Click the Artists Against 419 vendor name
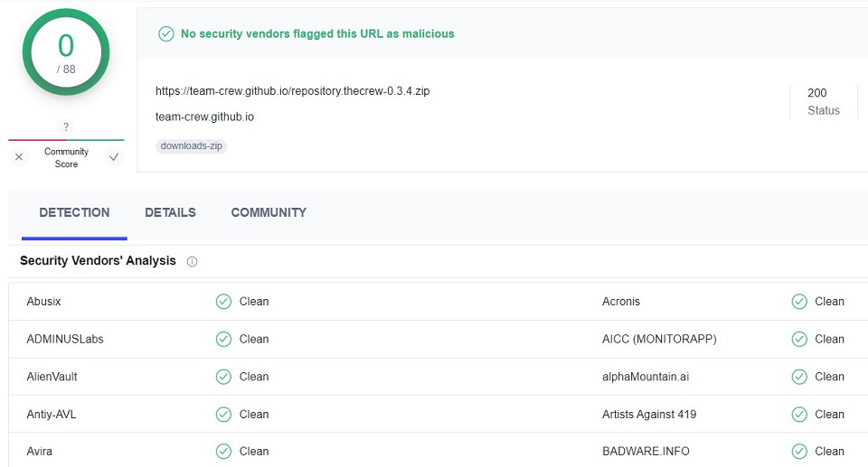The height and width of the screenshot is (467, 868). 649,415
